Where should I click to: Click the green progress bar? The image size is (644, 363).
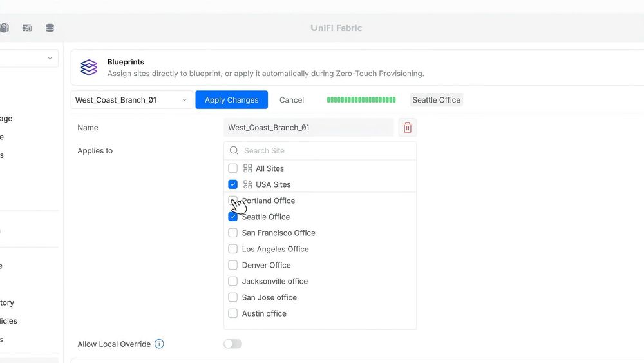361,99
